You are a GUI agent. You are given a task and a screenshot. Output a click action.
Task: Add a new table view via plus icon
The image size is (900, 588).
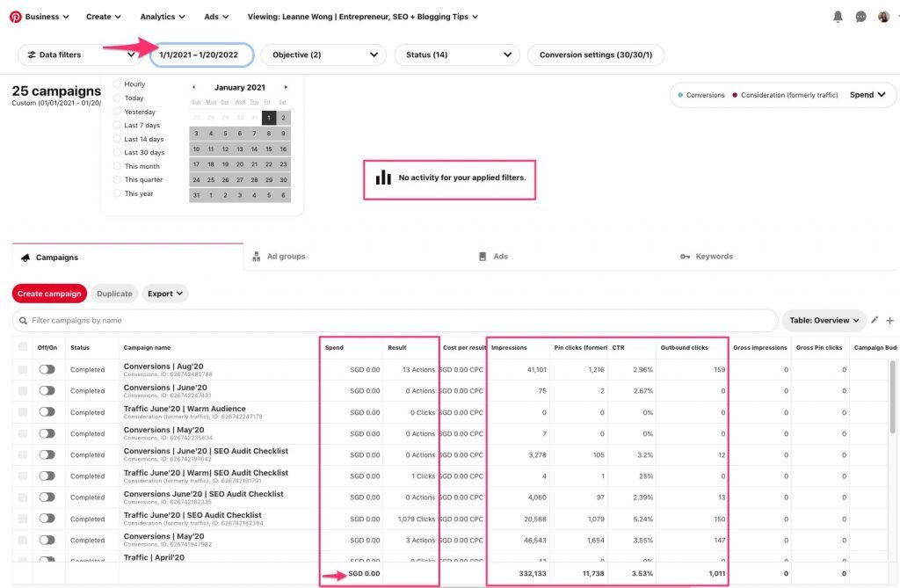890,320
